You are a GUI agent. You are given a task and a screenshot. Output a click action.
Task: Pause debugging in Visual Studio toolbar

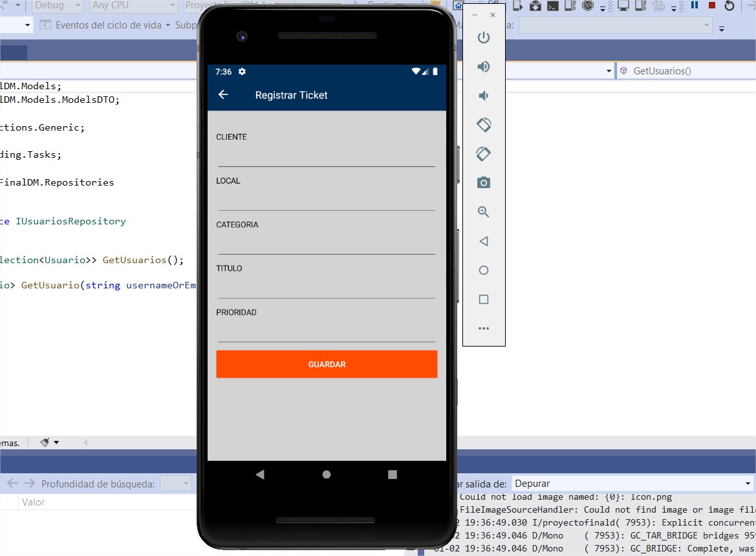(x=695, y=6)
